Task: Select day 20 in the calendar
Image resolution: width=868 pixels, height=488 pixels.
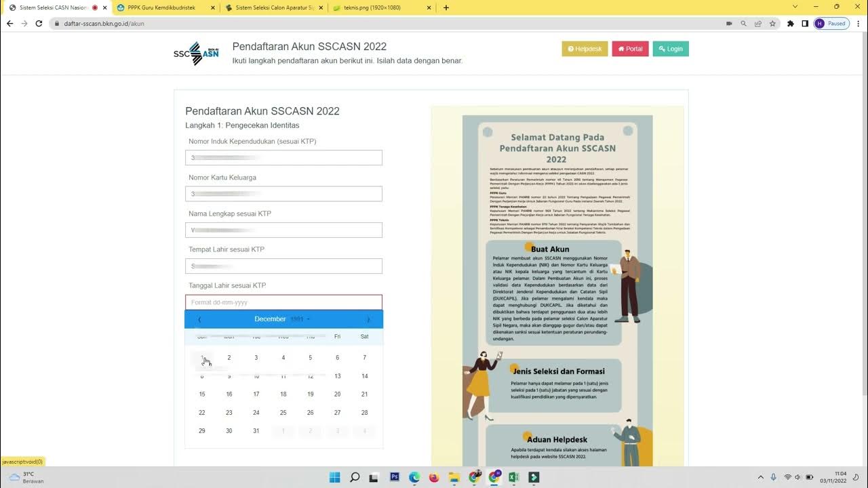Action: pyautogui.click(x=337, y=394)
